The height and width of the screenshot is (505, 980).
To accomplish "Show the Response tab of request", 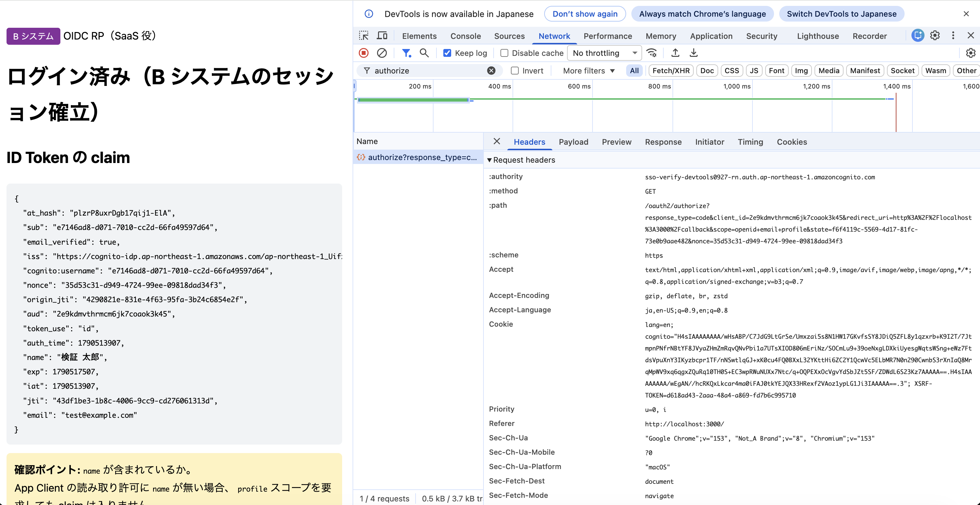I will click(x=663, y=141).
